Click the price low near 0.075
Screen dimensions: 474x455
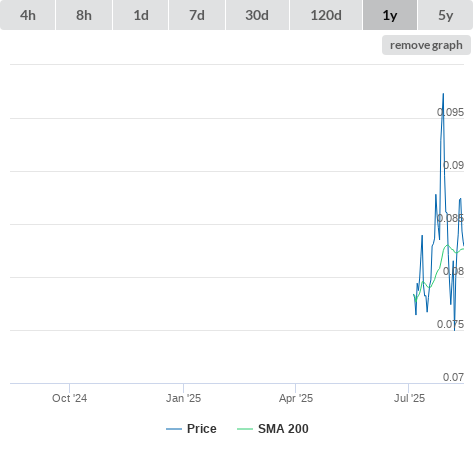454,329
